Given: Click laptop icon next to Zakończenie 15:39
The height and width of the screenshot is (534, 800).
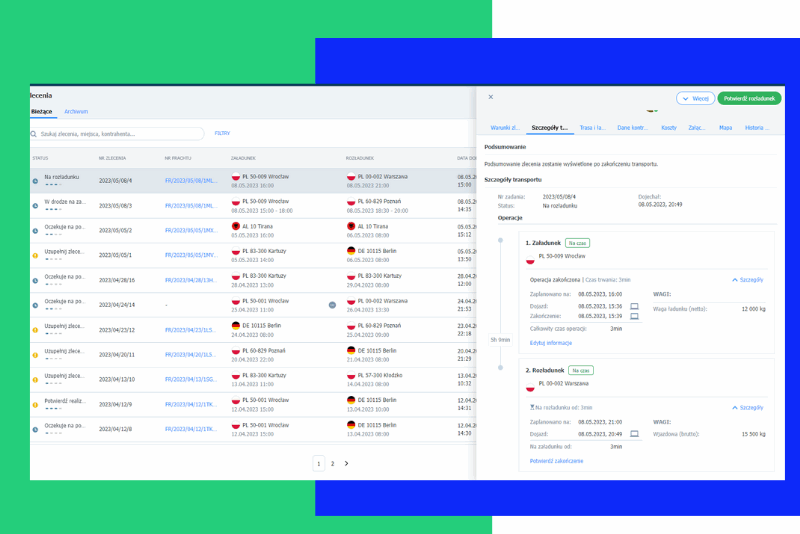Looking at the screenshot, I should 633,316.
